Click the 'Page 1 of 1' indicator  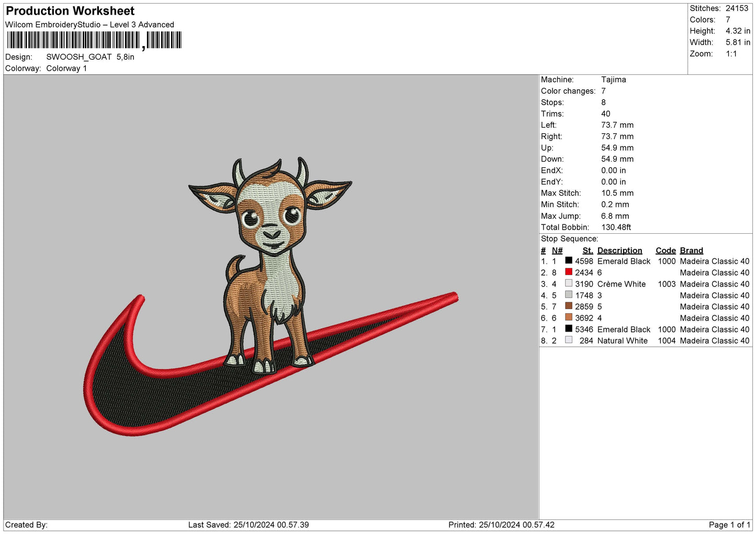tap(729, 525)
